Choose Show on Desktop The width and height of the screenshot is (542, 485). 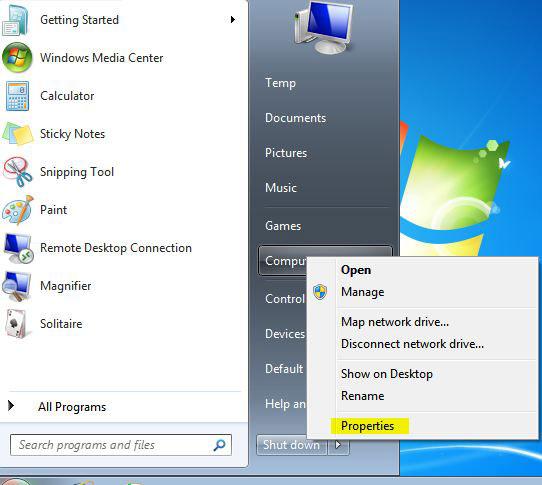386,374
